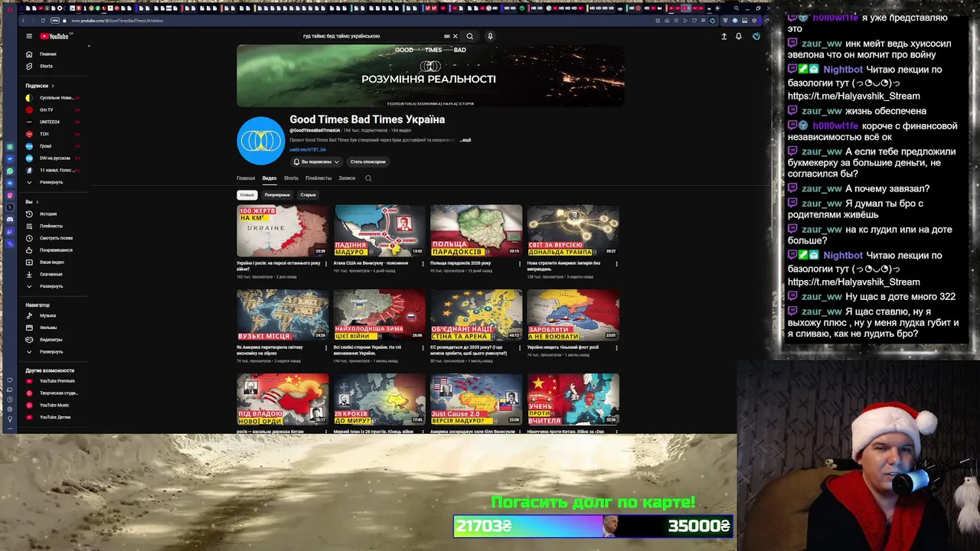Expand Развернуть under Подписки list
This screenshot has width=980, height=551.
pyautogui.click(x=46, y=182)
